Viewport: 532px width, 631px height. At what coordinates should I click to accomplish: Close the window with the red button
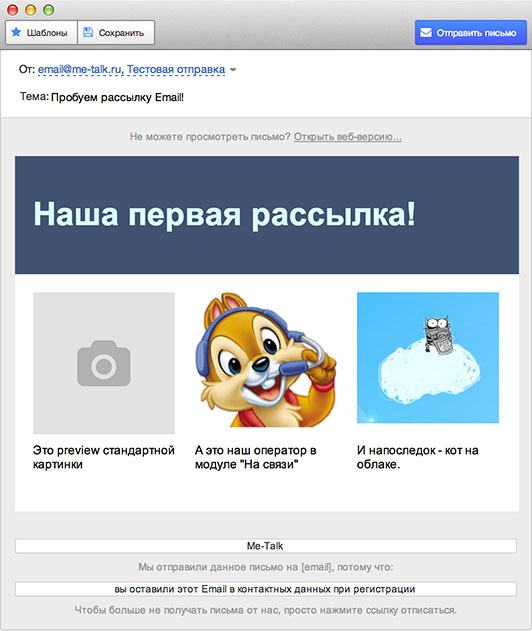(12, 10)
